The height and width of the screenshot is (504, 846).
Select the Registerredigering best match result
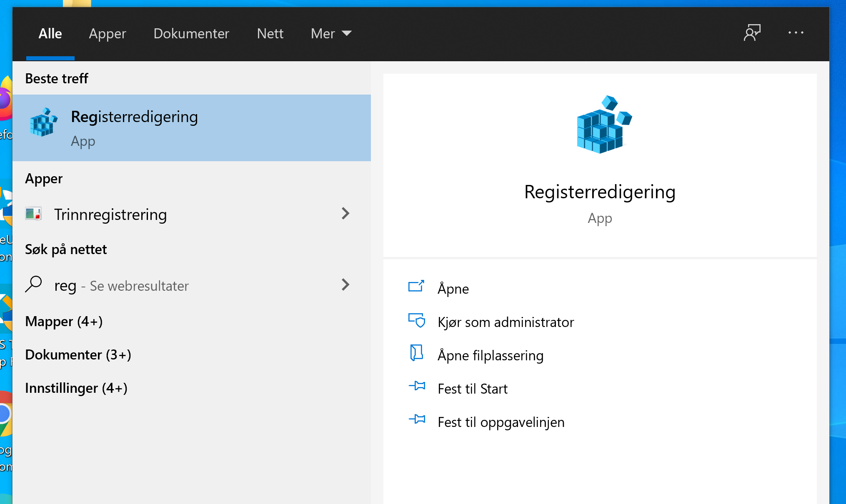tap(167, 127)
